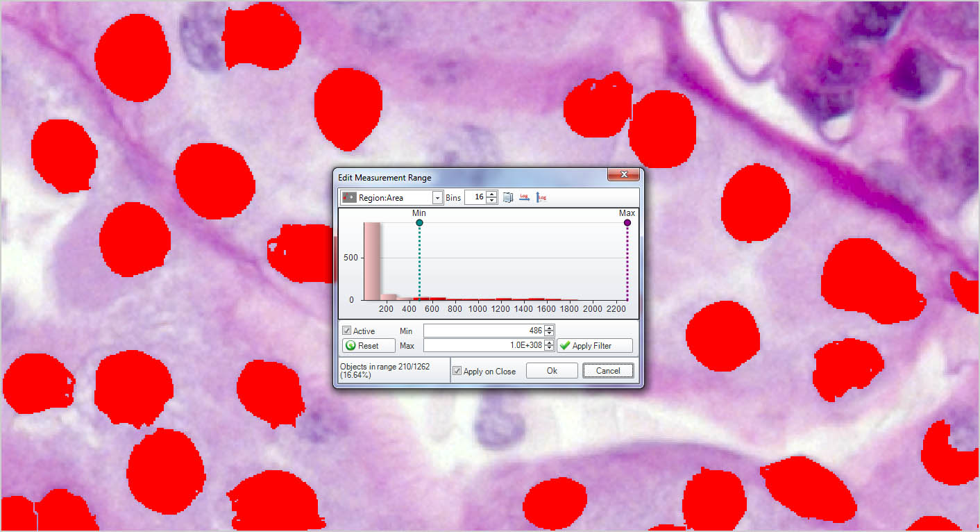Confirm with the Ok button
Image resolution: width=980 pixels, height=532 pixels.
point(552,371)
